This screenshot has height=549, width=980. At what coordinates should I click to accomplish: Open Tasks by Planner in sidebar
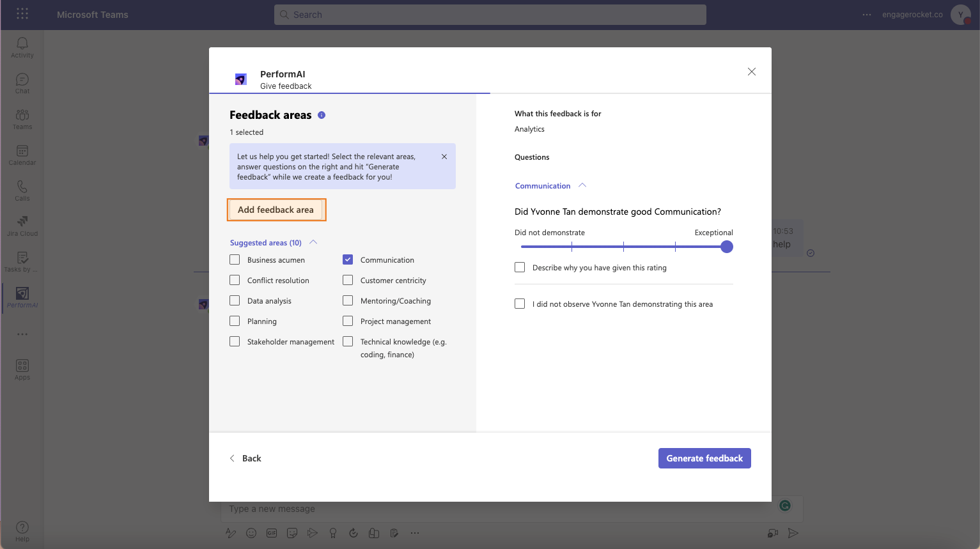(22, 261)
